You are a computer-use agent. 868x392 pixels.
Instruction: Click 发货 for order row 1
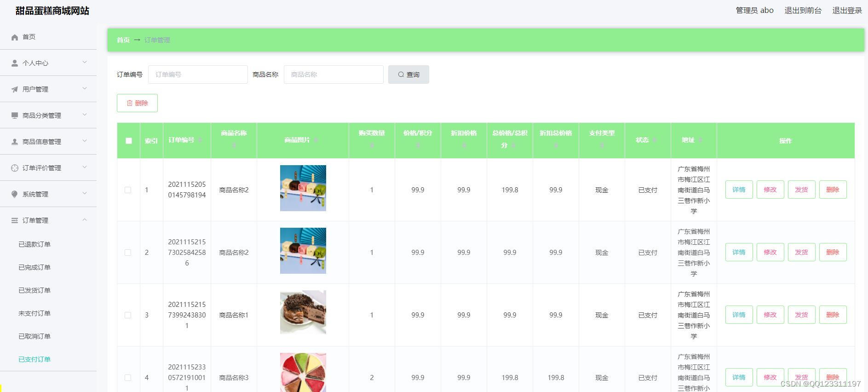click(801, 190)
